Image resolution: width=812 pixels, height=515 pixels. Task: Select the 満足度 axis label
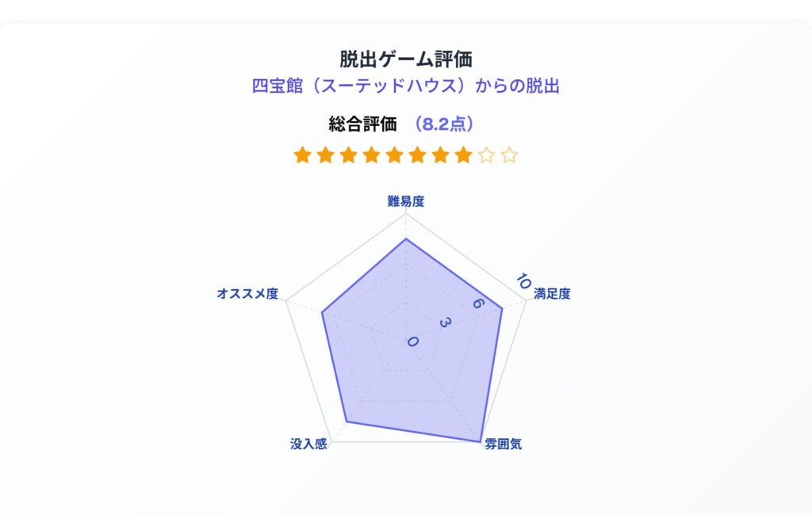(552, 294)
